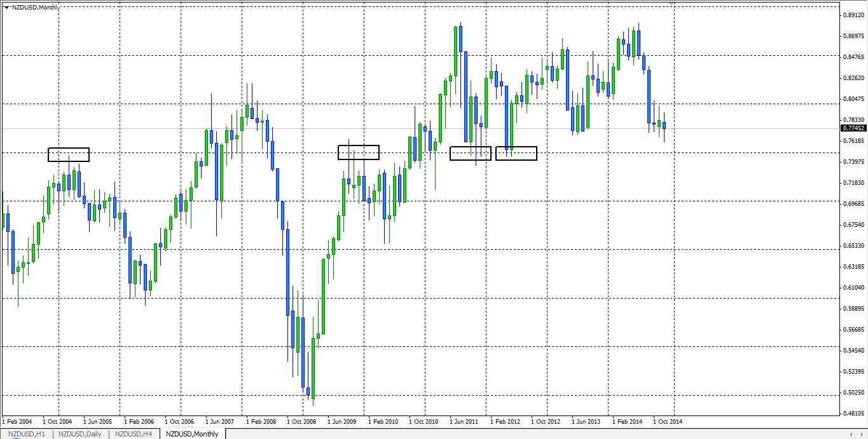Click the 1 Feb 2010 date label
Screen dimensions: 868x439
tap(383, 421)
